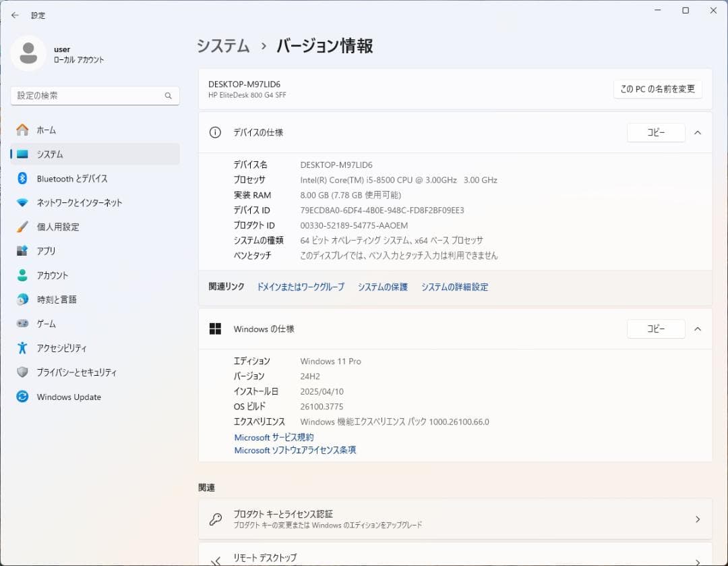Click the このPCの名前を変更 button
The width and height of the screenshot is (728, 566).
point(657,88)
